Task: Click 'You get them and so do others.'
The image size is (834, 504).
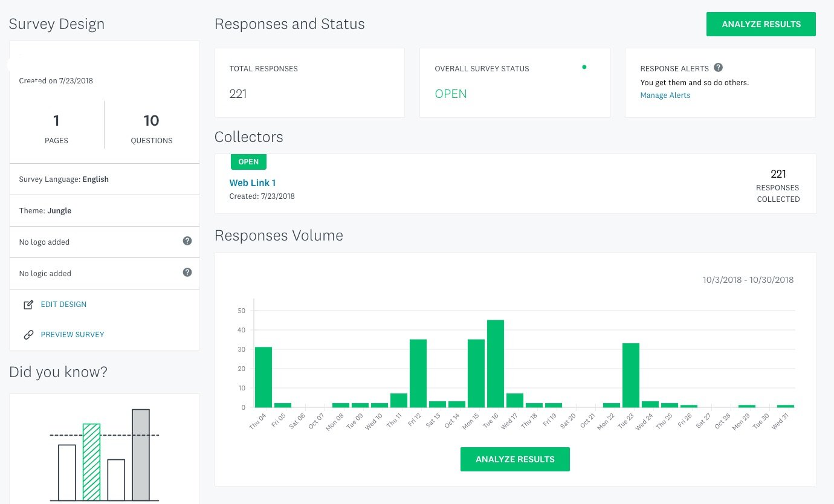Action: 694,83
